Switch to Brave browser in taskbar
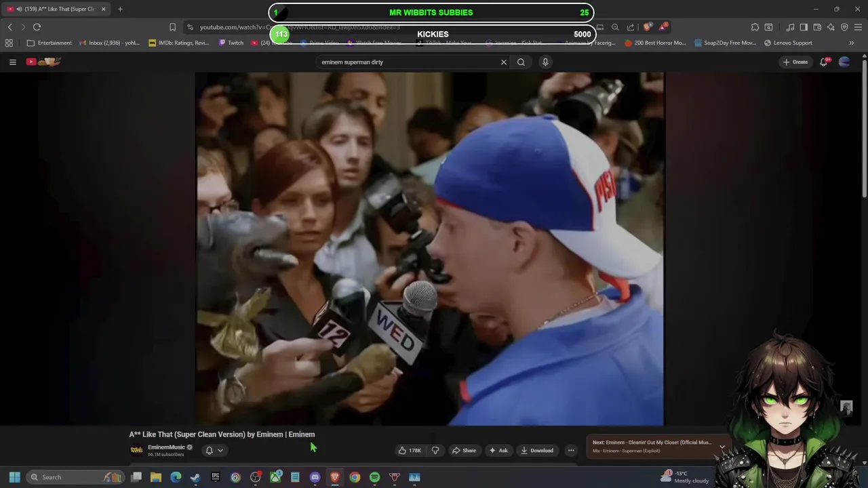This screenshot has width=868, height=488. (335, 477)
